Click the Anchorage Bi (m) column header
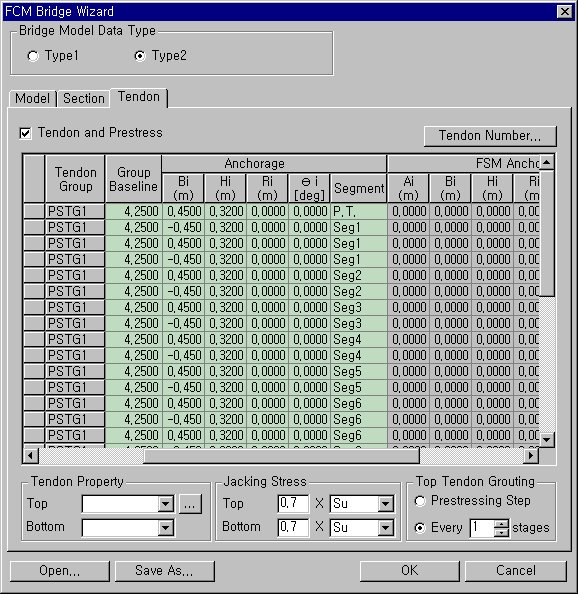This screenshot has height=594, width=578. (x=183, y=188)
